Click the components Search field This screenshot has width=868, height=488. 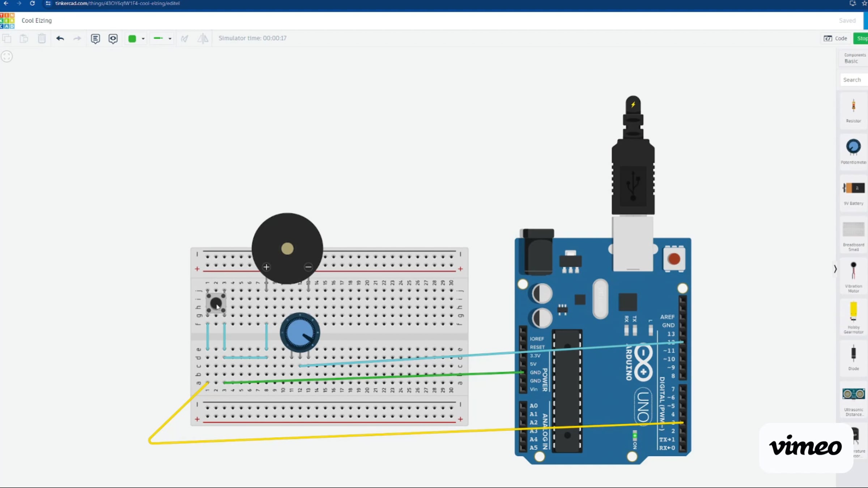pyautogui.click(x=854, y=80)
